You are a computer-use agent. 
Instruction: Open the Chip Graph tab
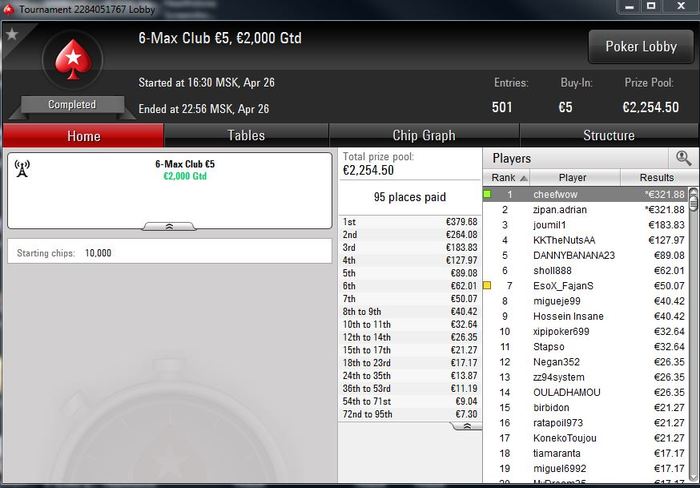pyautogui.click(x=424, y=135)
